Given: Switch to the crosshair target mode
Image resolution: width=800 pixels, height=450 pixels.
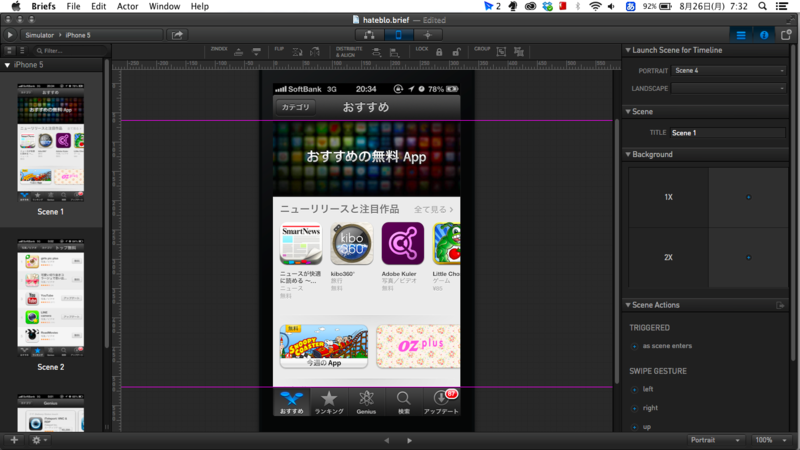Looking at the screenshot, I should [428, 35].
